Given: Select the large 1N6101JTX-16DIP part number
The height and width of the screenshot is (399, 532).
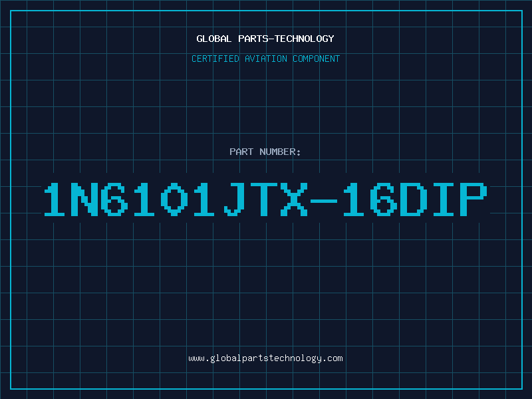Looking at the screenshot, I should click(265, 199).
